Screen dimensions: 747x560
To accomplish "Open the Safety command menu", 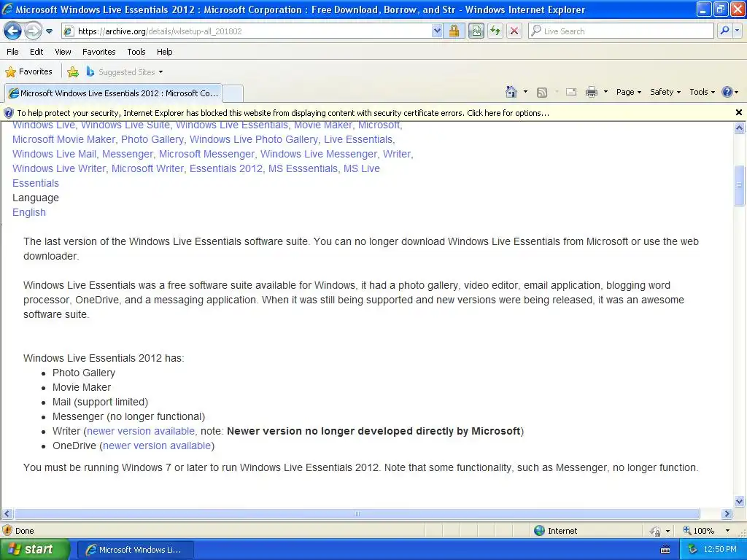I will tap(665, 92).
